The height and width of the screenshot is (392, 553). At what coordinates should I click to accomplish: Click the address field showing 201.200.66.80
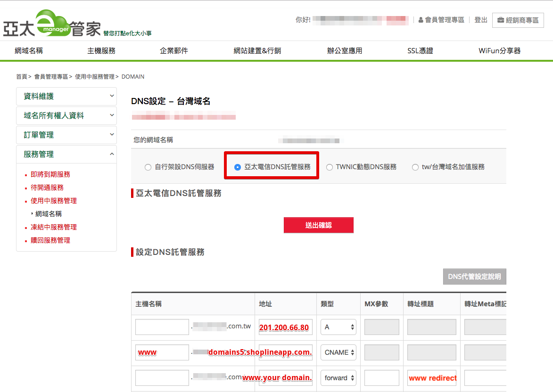click(x=286, y=327)
